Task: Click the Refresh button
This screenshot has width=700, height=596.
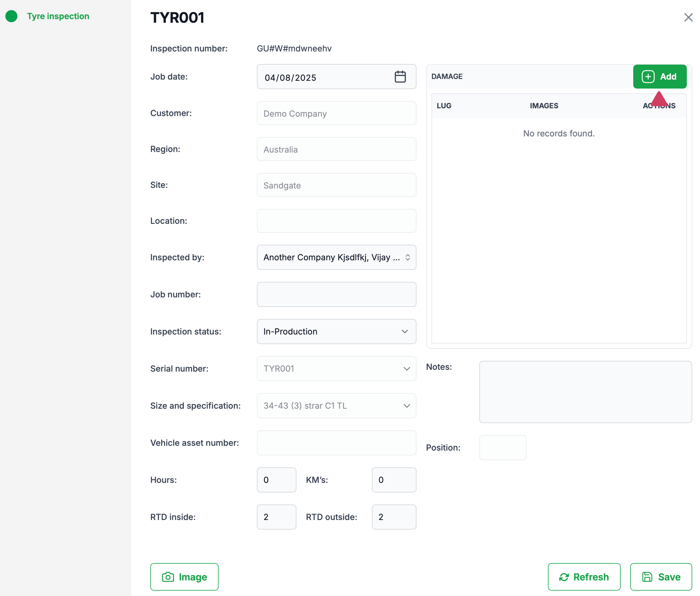Action: pos(584,577)
